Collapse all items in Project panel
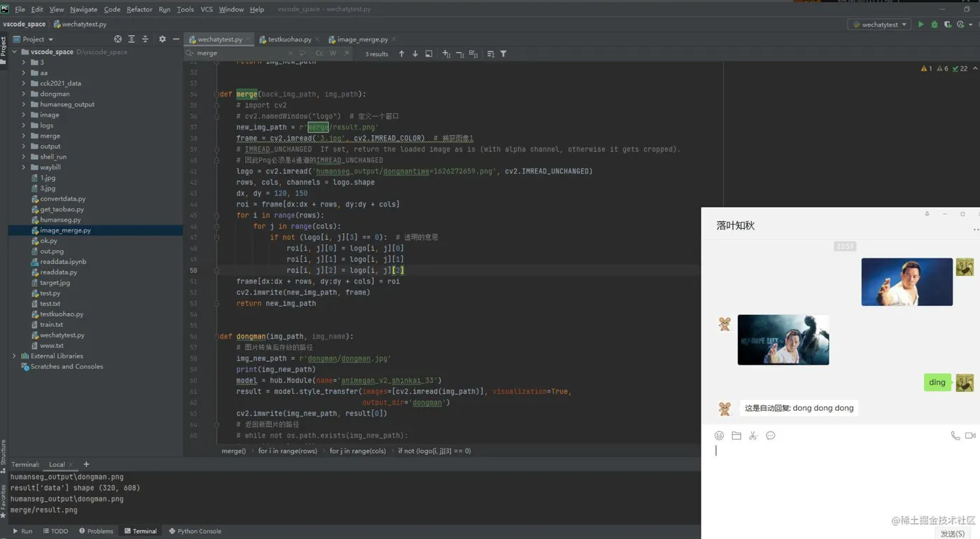980x539 pixels. [x=145, y=39]
